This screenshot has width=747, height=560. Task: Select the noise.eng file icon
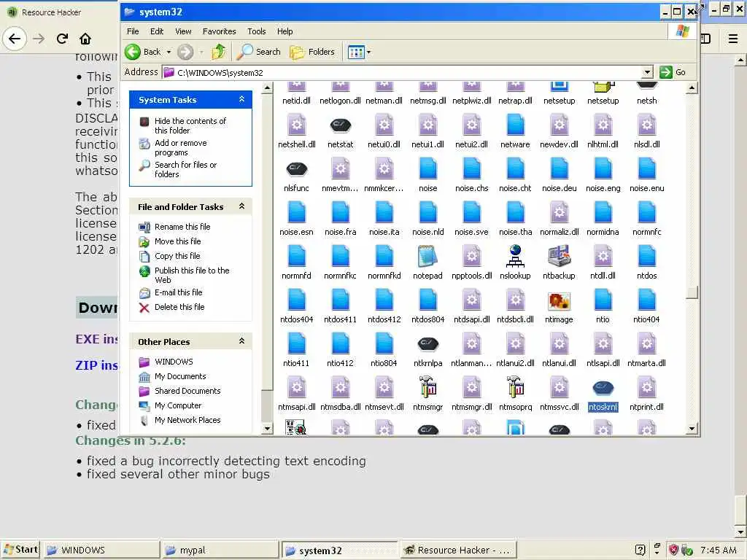point(603,169)
